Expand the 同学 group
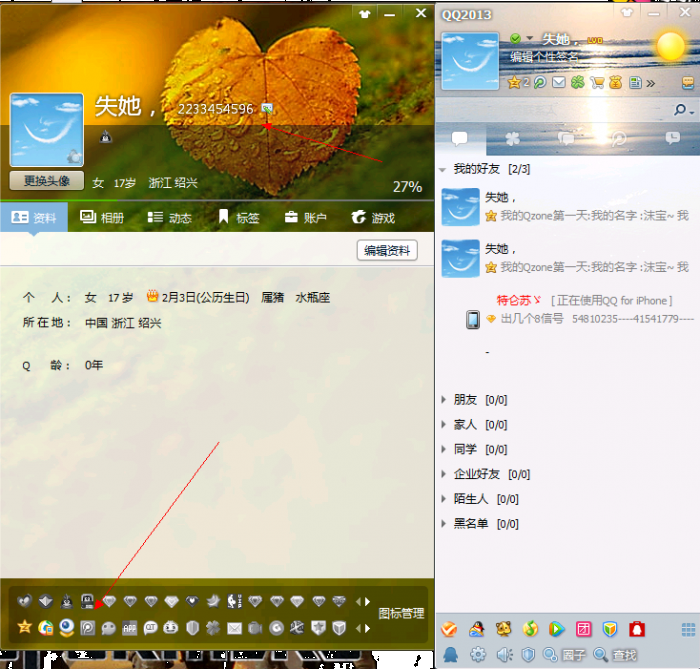Viewport: 700px width, 669px height. point(443,449)
